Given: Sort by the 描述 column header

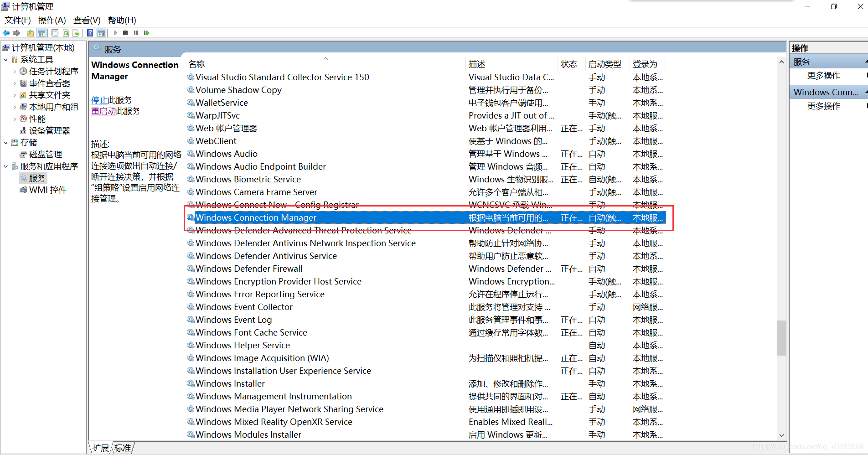Looking at the screenshot, I should 512,64.
